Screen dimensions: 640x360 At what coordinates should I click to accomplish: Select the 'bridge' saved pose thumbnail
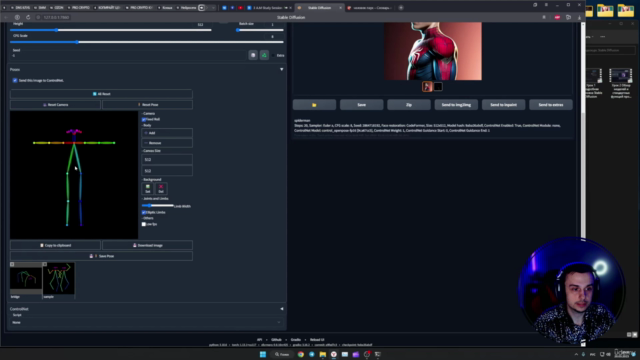click(26, 279)
